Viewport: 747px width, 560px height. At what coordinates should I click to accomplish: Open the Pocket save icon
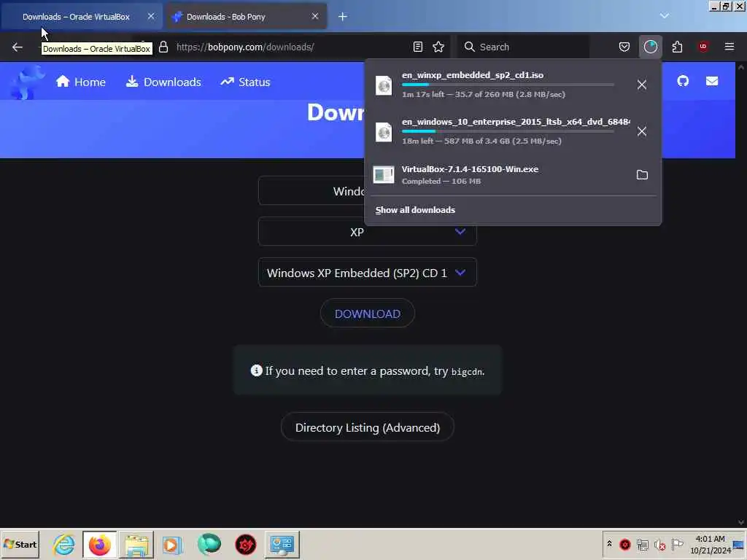(624, 47)
